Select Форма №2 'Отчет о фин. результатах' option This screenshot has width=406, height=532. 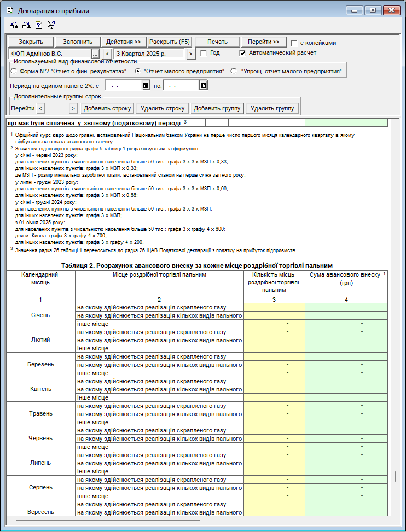pyautogui.click(x=14, y=71)
